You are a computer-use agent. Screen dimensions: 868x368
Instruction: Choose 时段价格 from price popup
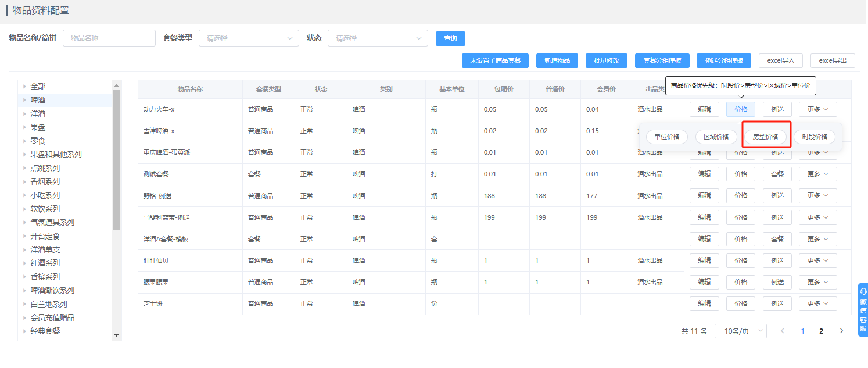pos(815,137)
